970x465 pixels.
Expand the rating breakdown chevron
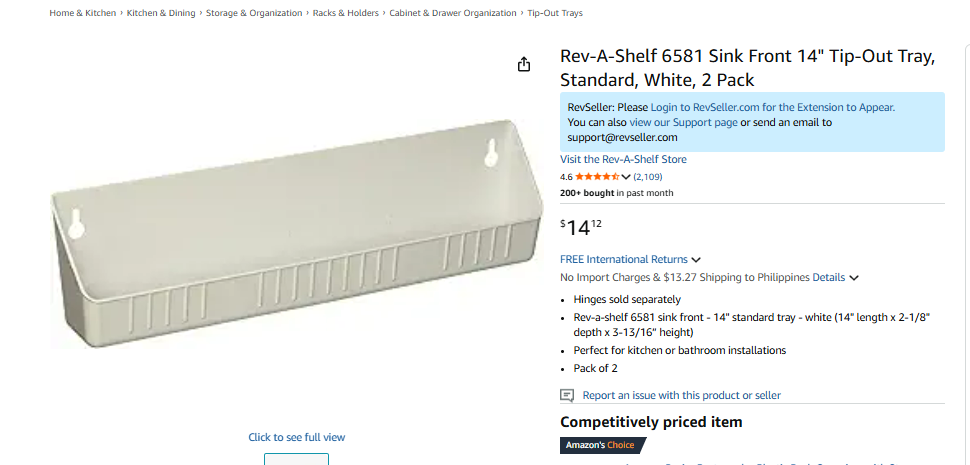pyautogui.click(x=626, y=177)
